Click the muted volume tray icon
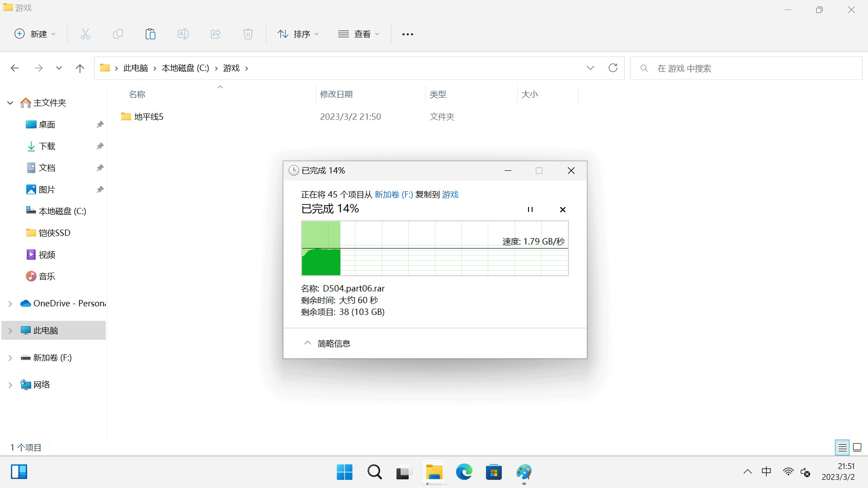 [805, 472]
